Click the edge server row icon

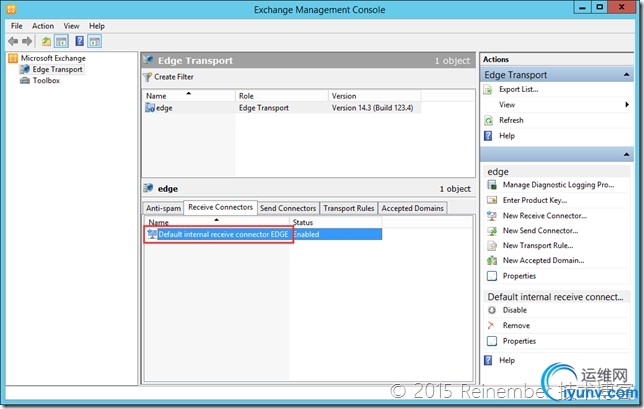pos(150,108)
